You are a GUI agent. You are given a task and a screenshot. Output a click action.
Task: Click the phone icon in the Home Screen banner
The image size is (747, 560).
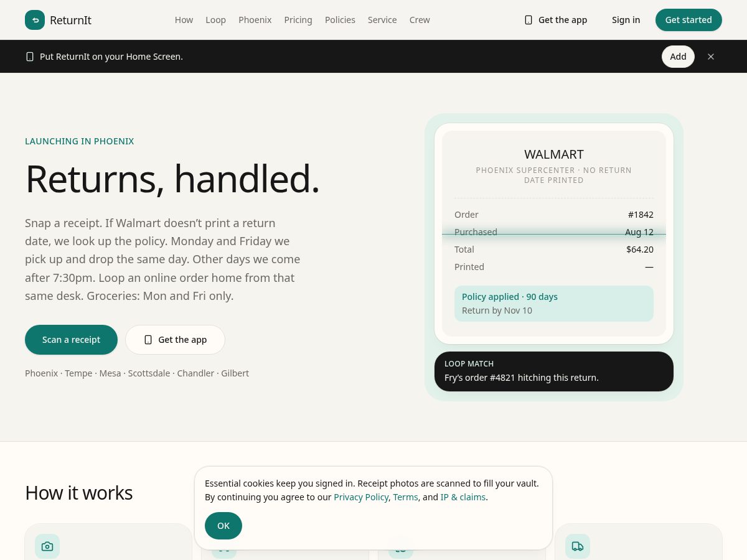click(x=30, y=57)
